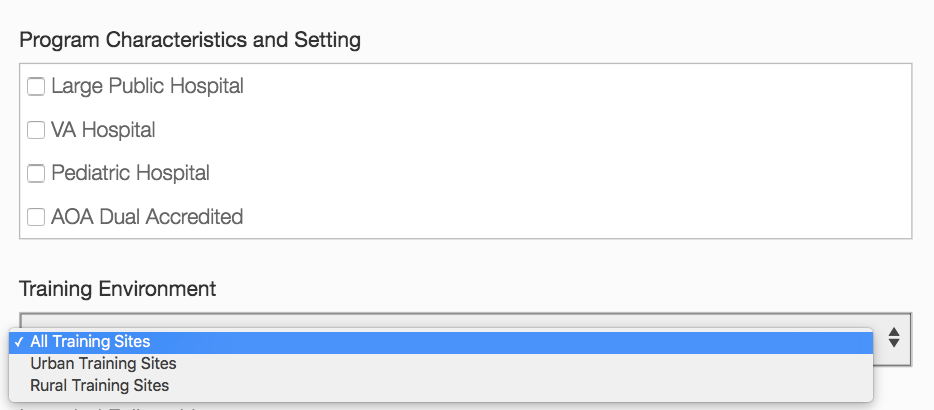
Task: Click the "AOA Dual Accredited" label text
Action: [147, 217]
